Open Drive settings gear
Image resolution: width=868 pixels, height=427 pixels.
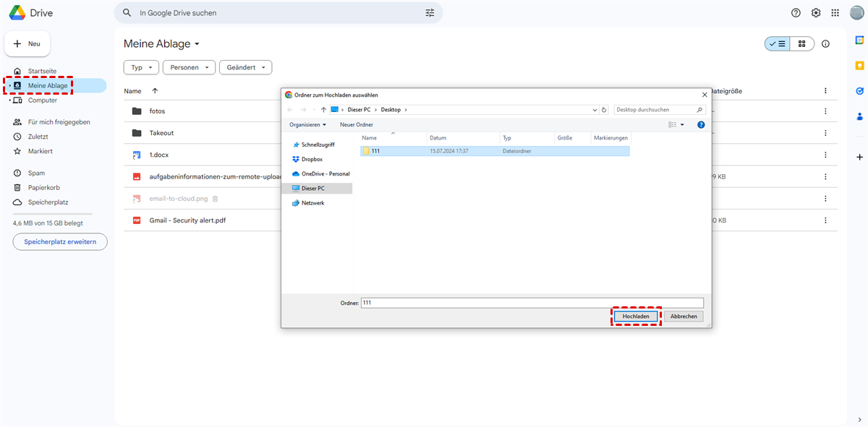point(816,13)
